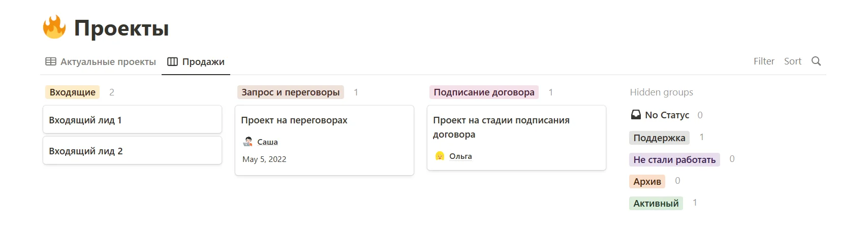Open the Filter options

[764, 61]
